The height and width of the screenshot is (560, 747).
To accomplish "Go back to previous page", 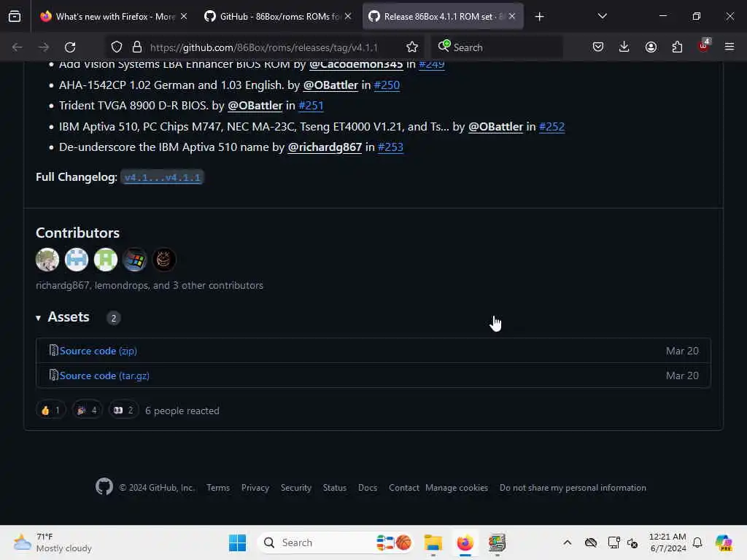I will tap(18, 47).
